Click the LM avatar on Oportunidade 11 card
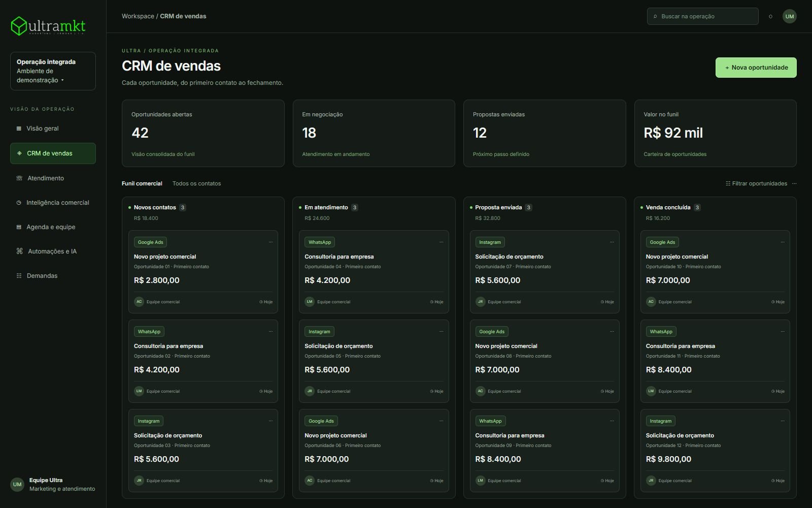This screenshot has width=812, height=508. tap(651, 391)
